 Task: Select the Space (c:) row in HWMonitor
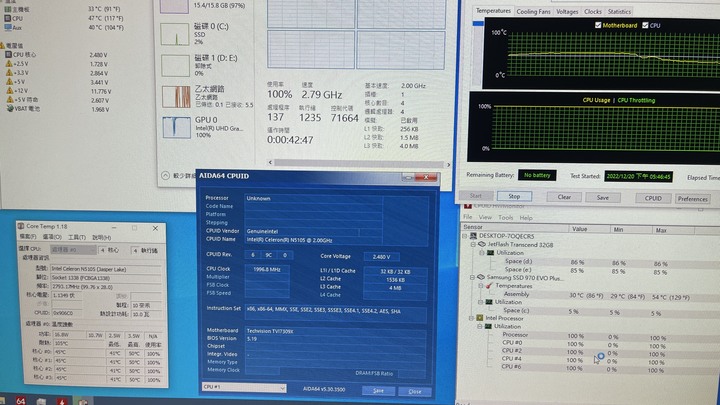point(591,311)
